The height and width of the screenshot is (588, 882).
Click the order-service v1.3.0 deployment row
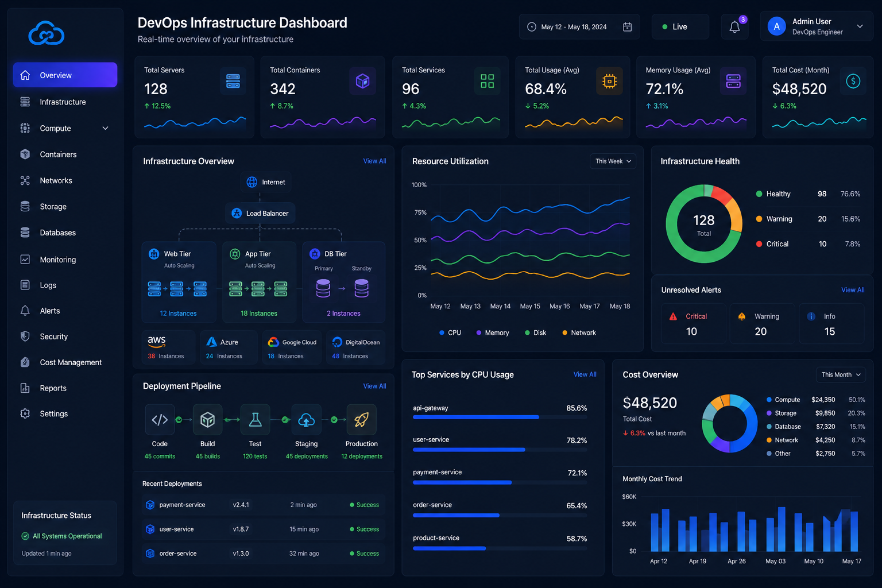click(x=263, y=554)
